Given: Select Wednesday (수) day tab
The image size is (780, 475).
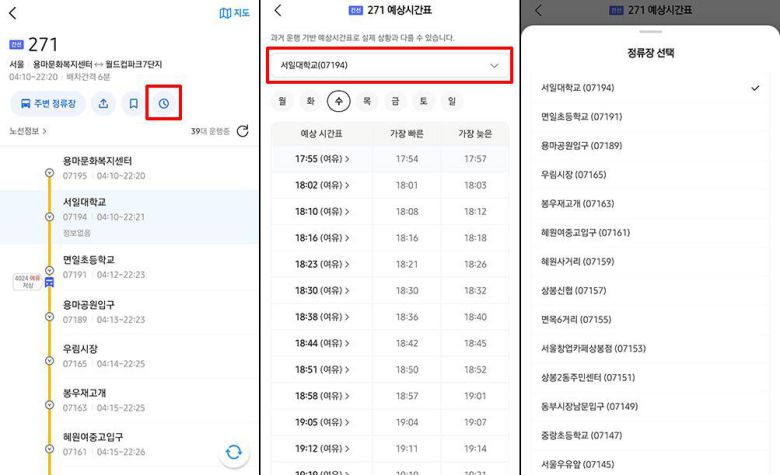Looking at the screenshot, I should [x=339, y=101].
